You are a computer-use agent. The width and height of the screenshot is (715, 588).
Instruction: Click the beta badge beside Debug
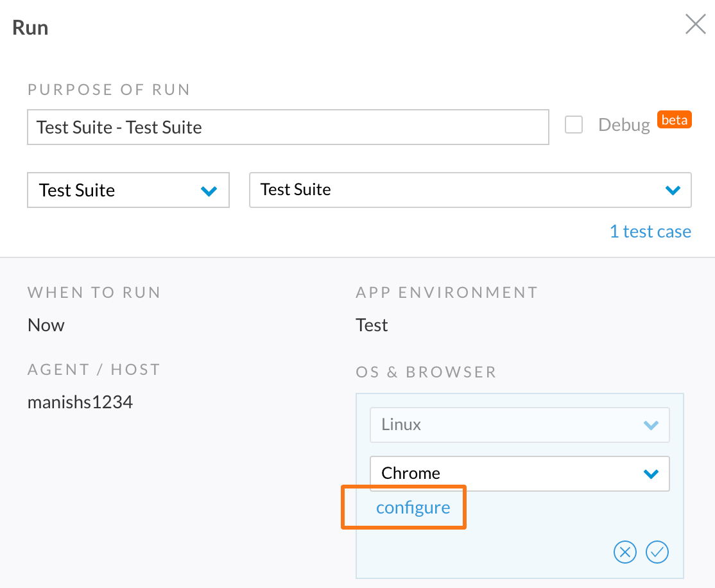[x=675, y=120]
